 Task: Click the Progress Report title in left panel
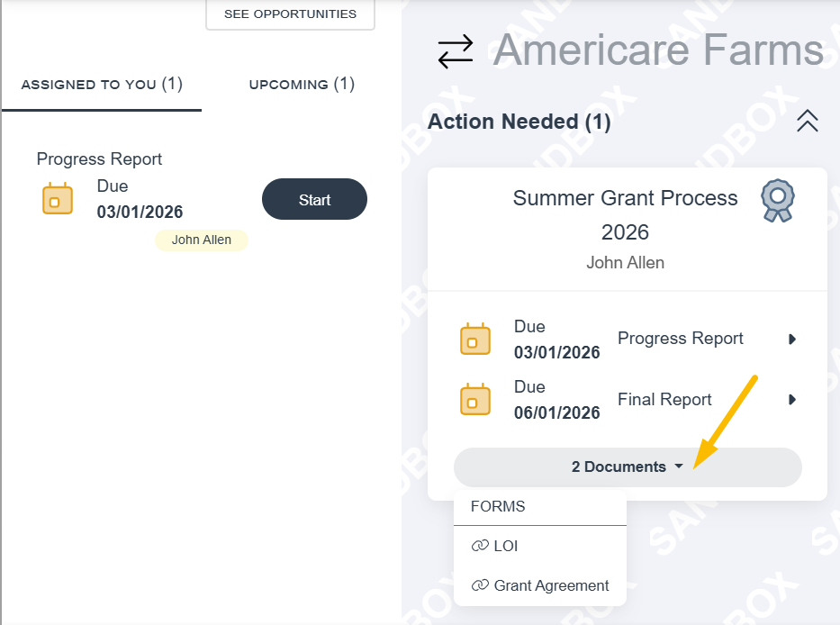(99, 159)
